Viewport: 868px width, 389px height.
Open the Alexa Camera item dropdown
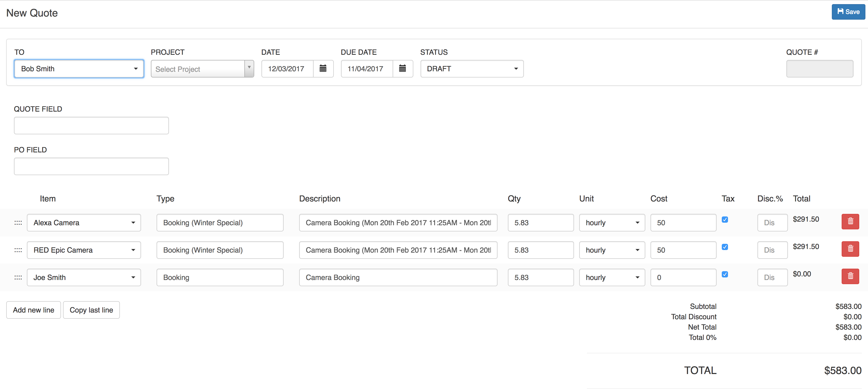pos(84,223)
